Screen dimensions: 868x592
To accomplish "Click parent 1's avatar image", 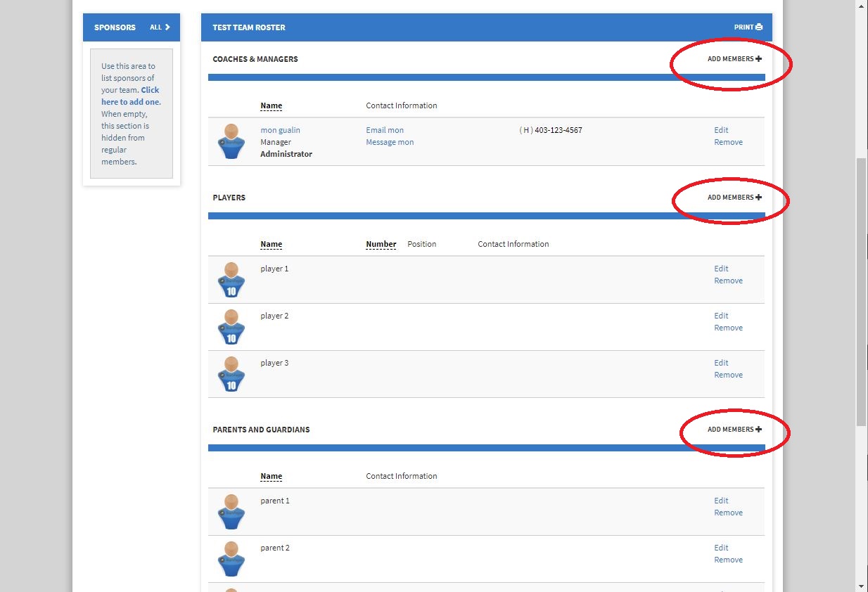I will (231, 512).
